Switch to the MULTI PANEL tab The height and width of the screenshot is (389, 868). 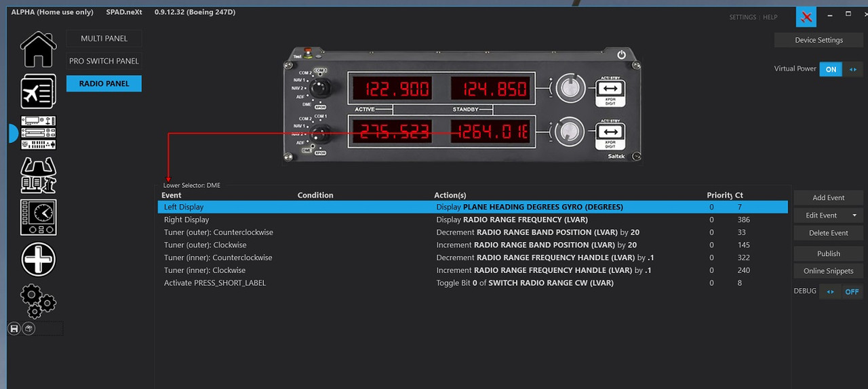pos(104,39)
